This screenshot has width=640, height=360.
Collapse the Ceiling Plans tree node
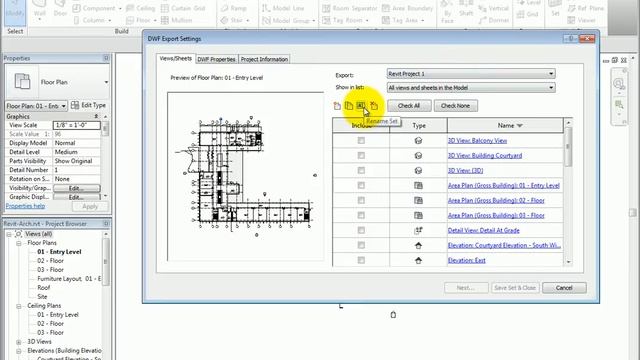point(18,306)
